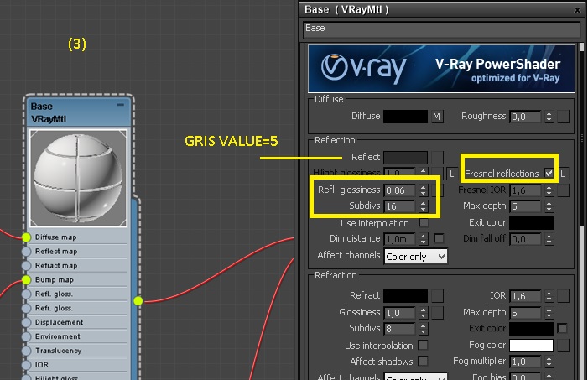Click the Fresnel IOR map slot button
The width and height of the screenshot is (588, 380).
563,190
